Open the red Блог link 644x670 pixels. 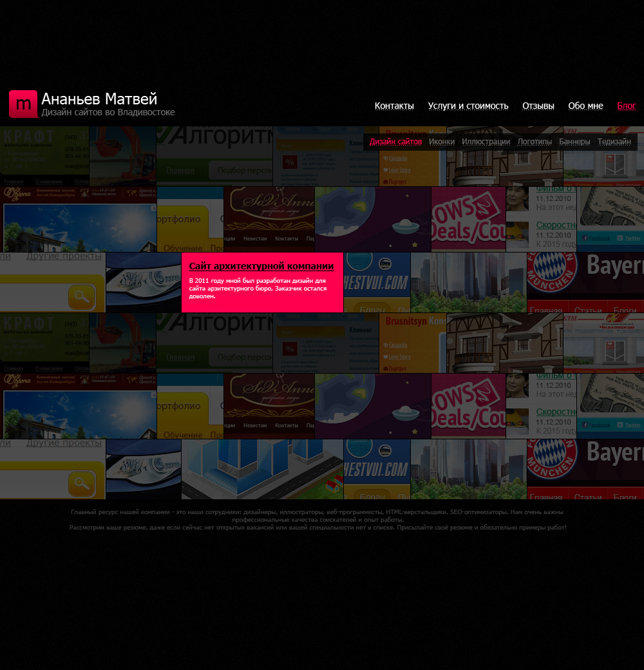point(626,106)
